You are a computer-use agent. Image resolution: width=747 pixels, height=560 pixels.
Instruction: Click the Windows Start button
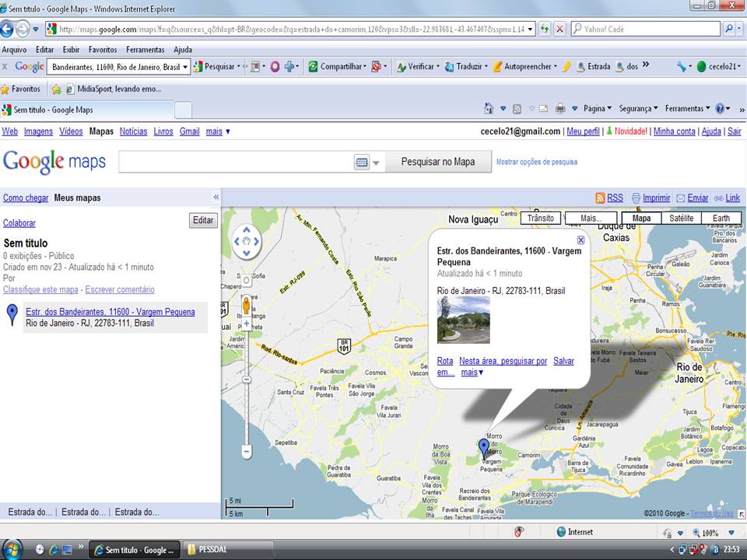click(12, 550)
